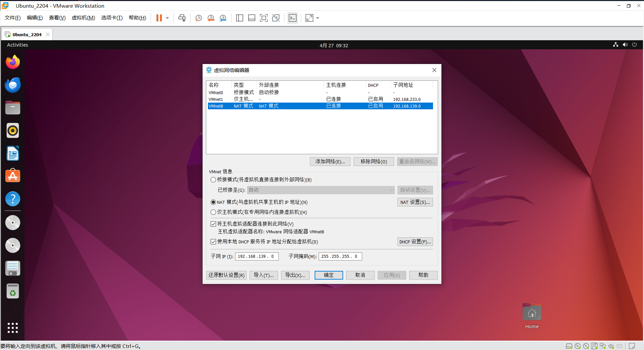This screenshot has width=644, height=350.
Task: Open Ubuntu Software from the dock
Action: pos(13,176)
